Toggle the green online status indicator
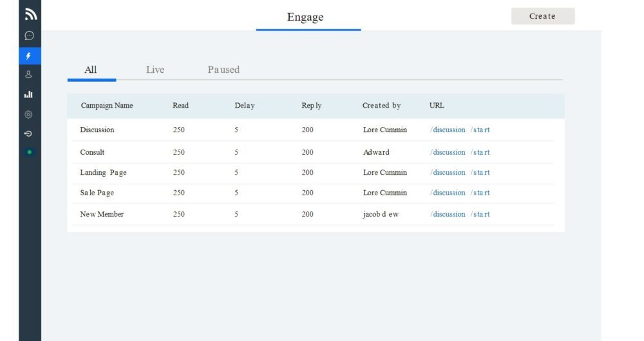This screenshot has height=341, width=644. tap(30, 152)
